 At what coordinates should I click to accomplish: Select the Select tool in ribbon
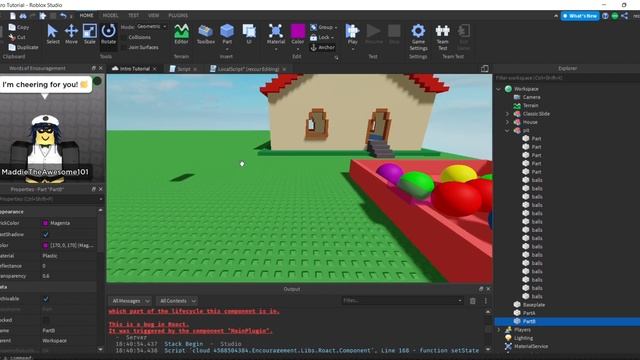52,34
